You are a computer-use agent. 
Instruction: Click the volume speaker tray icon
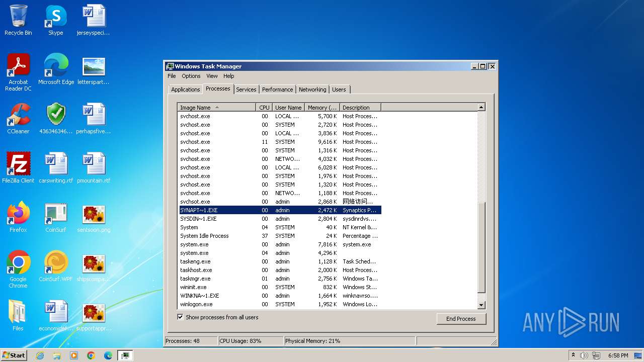(x=584, y=355)
